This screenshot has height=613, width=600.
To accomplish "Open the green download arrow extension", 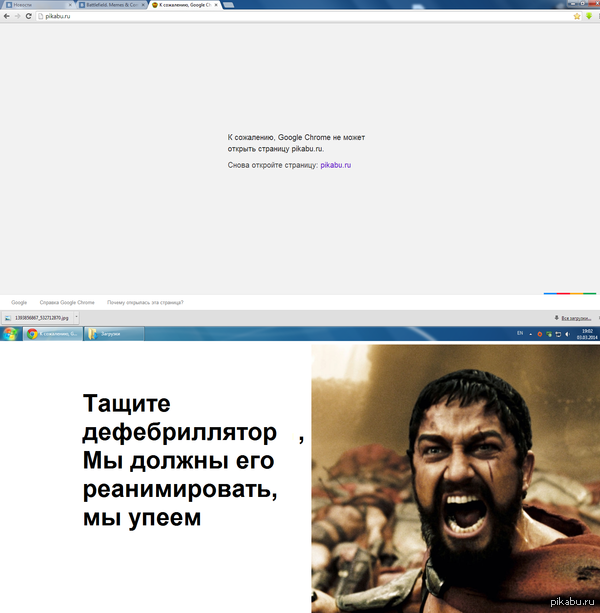I will [589, 16].
